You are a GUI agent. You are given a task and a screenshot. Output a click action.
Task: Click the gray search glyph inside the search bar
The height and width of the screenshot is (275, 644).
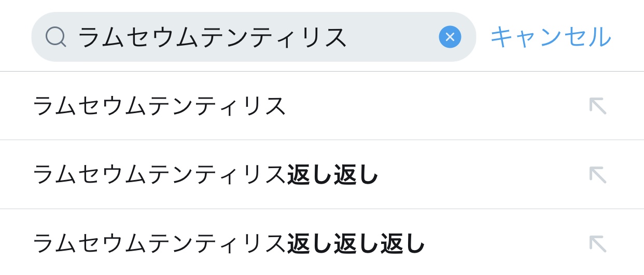pos(55,37)
